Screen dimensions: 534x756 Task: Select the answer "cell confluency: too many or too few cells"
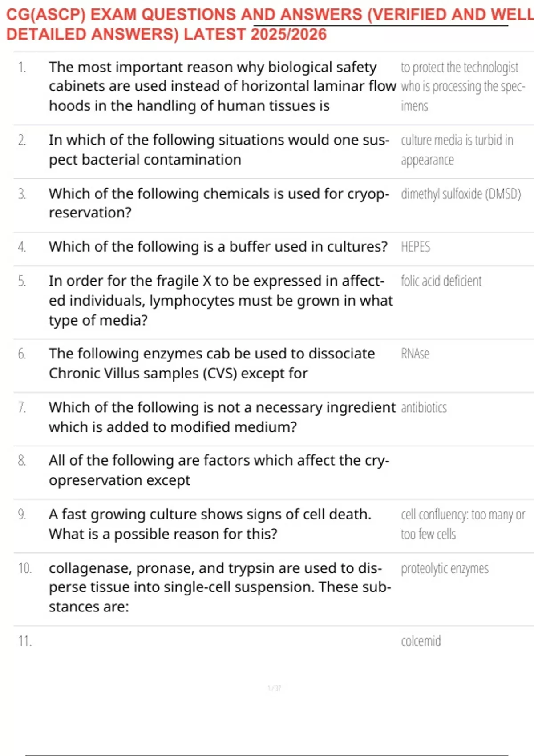[463, 524]
